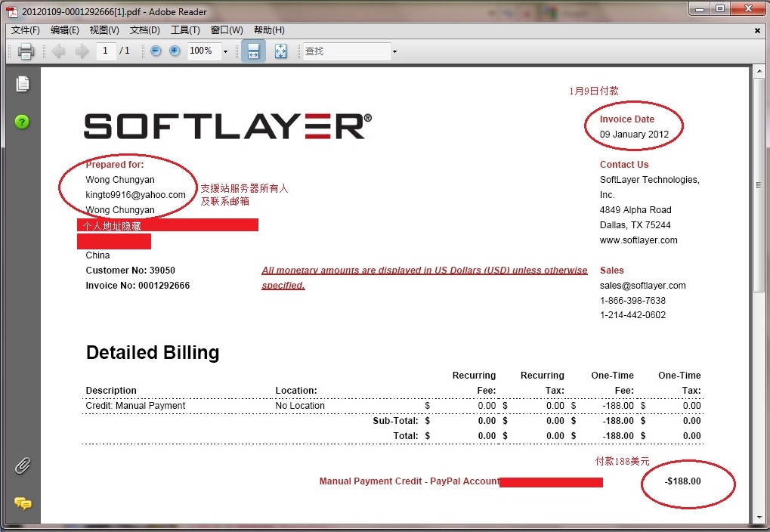770x532 pixels.
Task: Open the find options dropdown arrow
Action: (394, 51)
